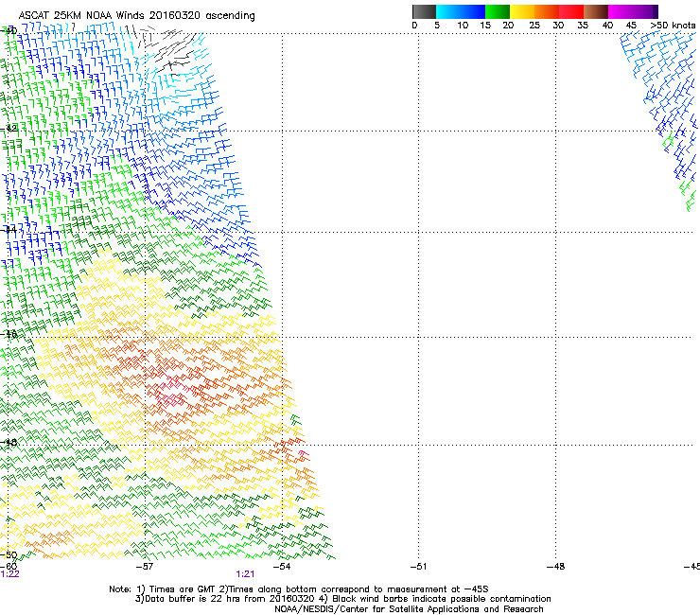Viewport: 700px width, 615px height.
Task: Click the blue wind barbs swath at top right
Action: (x=660, y=103)
